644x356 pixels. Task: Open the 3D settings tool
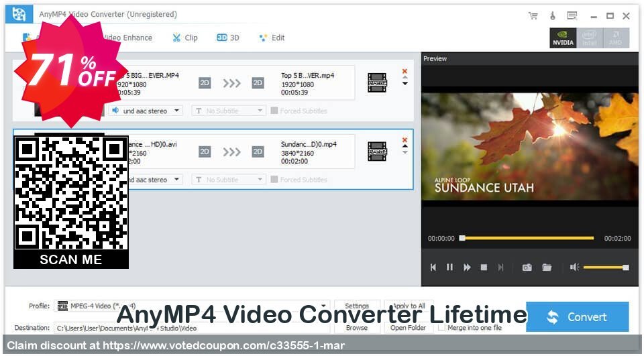tap(228, 38)
